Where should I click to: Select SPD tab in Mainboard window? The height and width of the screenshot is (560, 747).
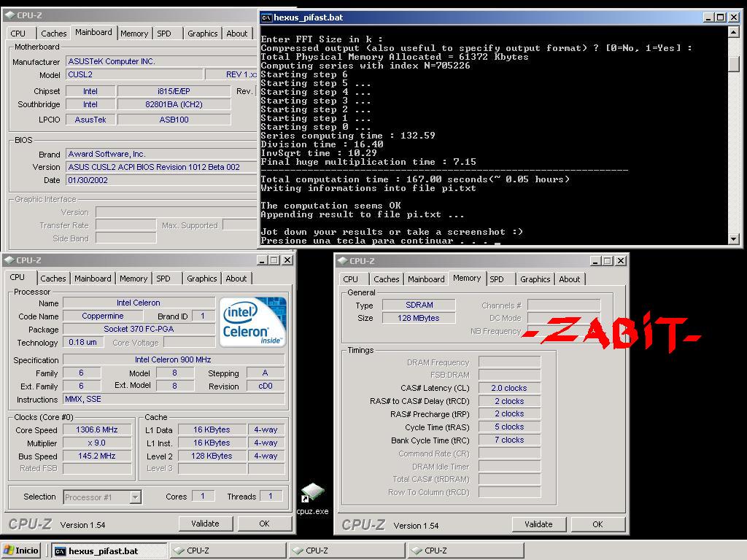click(164, 34)
